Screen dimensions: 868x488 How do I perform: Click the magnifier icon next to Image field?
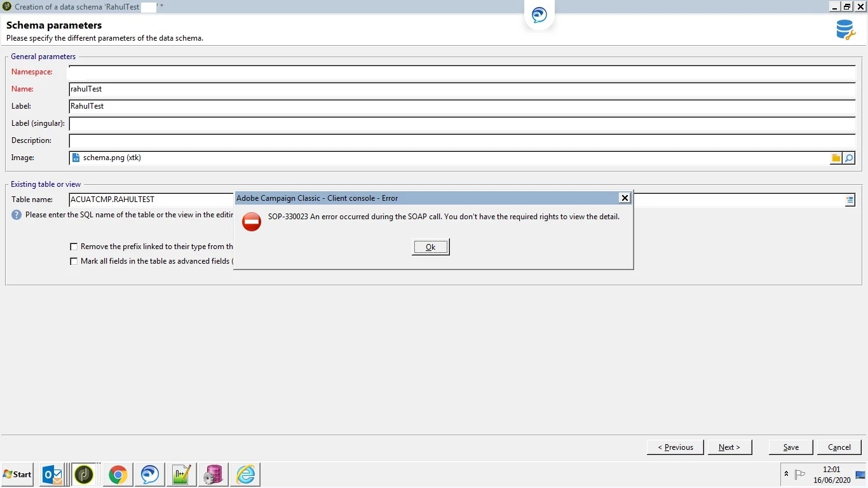pos(849,158)
